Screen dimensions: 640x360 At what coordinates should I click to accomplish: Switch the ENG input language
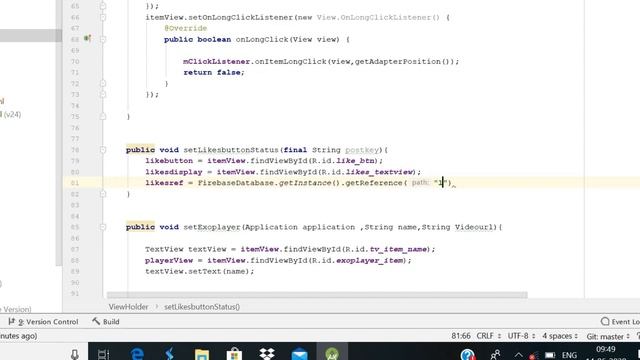coord(569,355)
